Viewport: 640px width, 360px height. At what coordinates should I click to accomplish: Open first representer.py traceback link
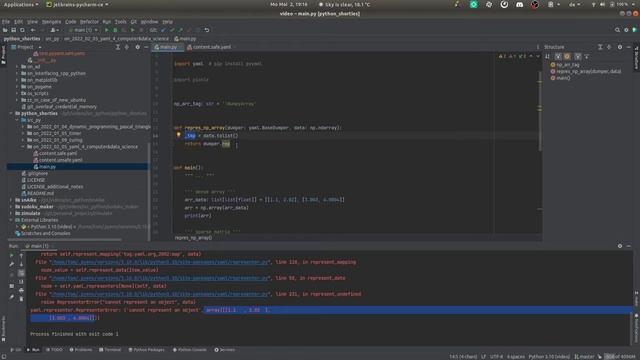(160, 262)
